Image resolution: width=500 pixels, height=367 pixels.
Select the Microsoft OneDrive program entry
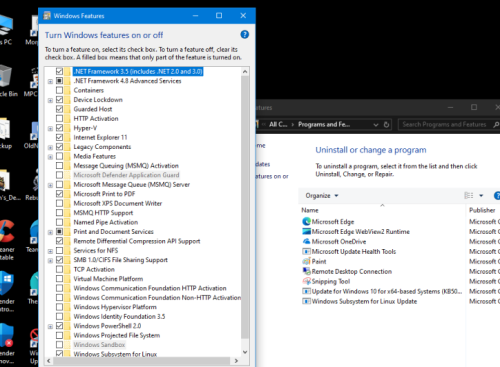click(x=339, y=241)
